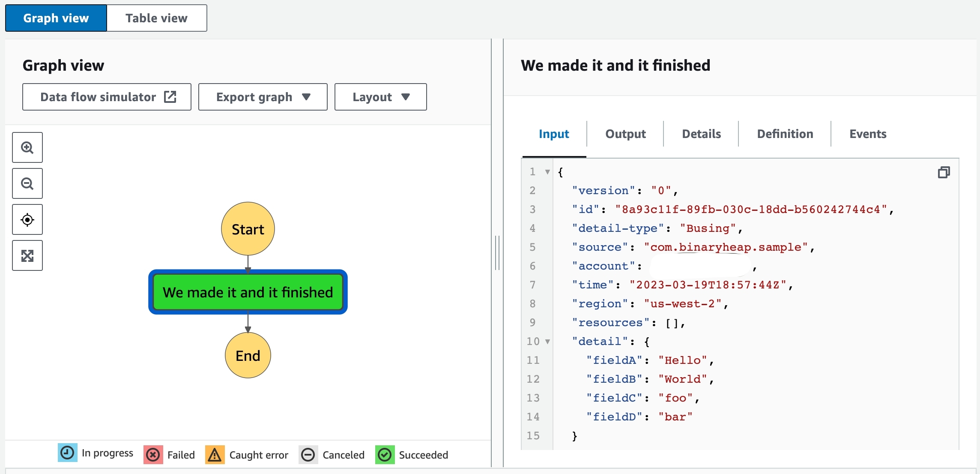Viewport: 980px width, 474px height.
Task: Open the Details tab
Action: 701,134
